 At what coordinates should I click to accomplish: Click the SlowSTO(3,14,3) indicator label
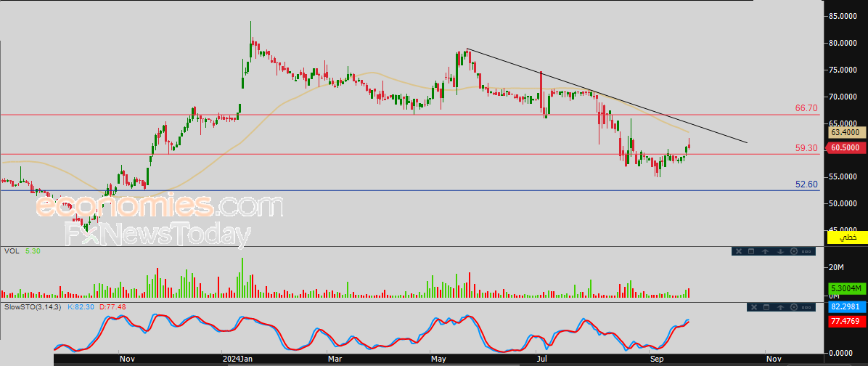click(33, 306)
